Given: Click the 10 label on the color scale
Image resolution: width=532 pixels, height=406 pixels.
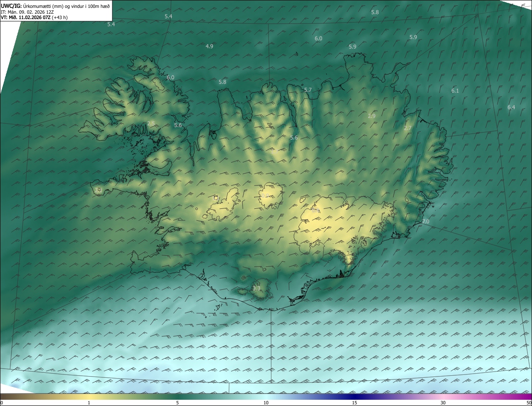Looking at the screenshot, I should click(x=266, y=403).
